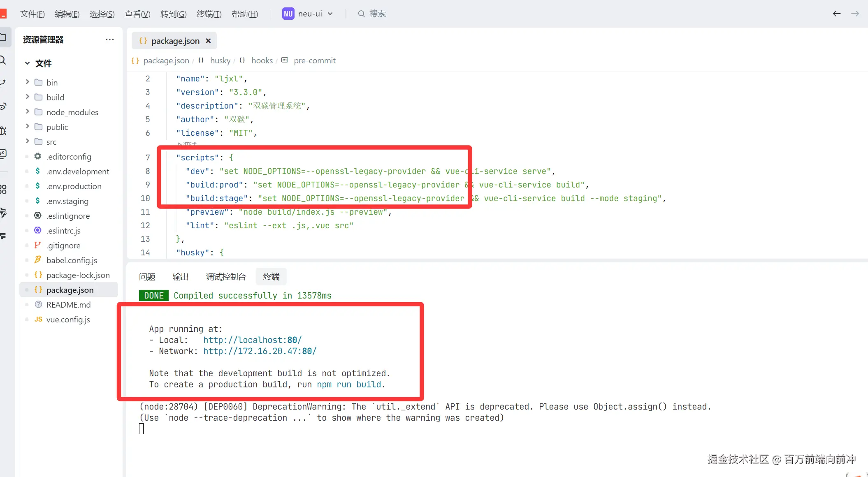Close the package.json editor tab

click(208, 41)
